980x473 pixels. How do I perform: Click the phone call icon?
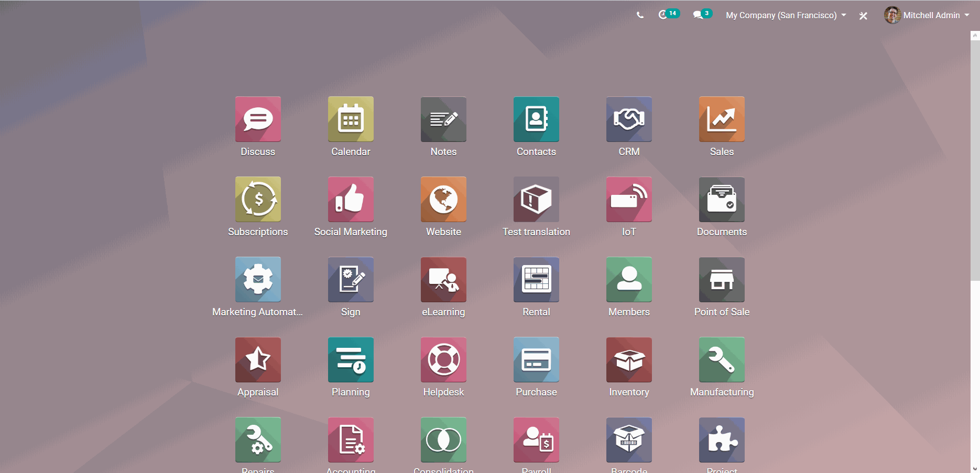pos(640,15)
